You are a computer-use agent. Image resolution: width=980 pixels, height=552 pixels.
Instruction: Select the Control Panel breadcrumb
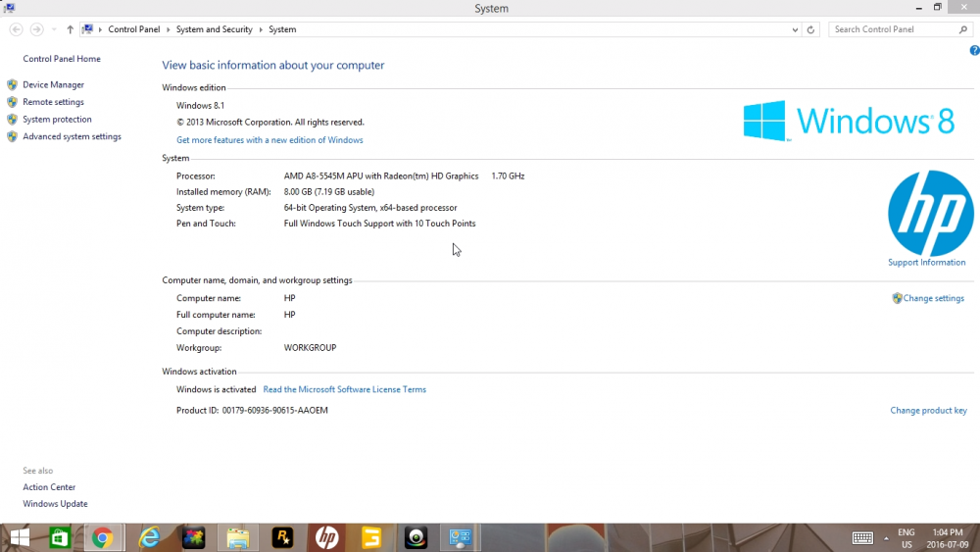[133, 29]
